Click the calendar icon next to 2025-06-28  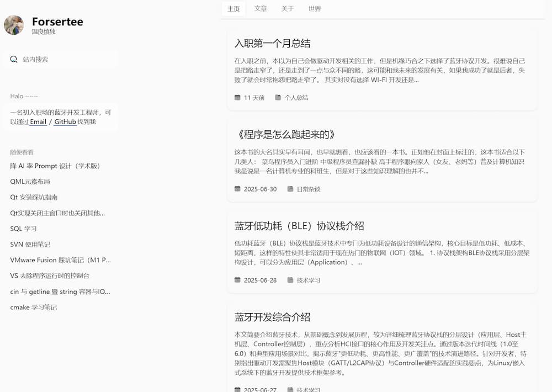(x=237, y=280)
